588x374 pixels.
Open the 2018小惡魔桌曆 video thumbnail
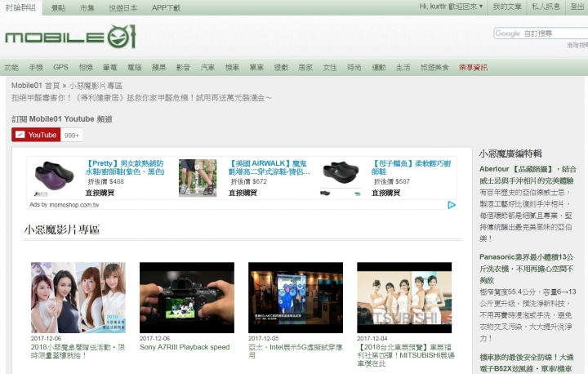78,297
